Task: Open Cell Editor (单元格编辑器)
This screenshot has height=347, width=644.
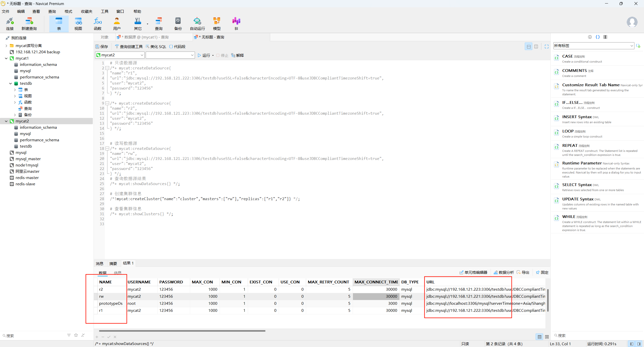Action: 473,273
